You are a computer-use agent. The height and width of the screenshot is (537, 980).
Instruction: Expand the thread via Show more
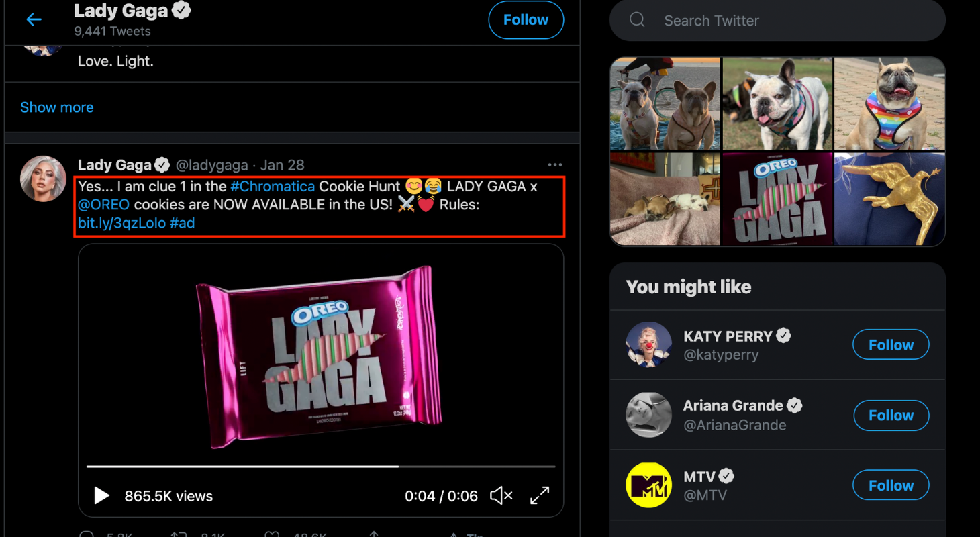tap(57, 107)
